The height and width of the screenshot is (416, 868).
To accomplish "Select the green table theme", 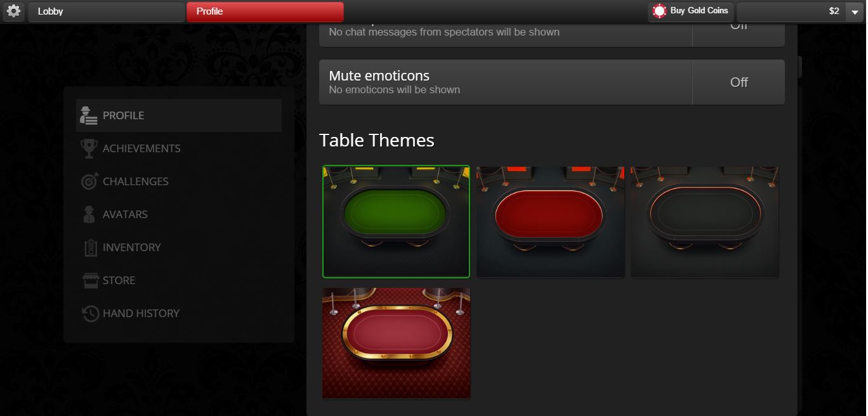I will [396, 221].
